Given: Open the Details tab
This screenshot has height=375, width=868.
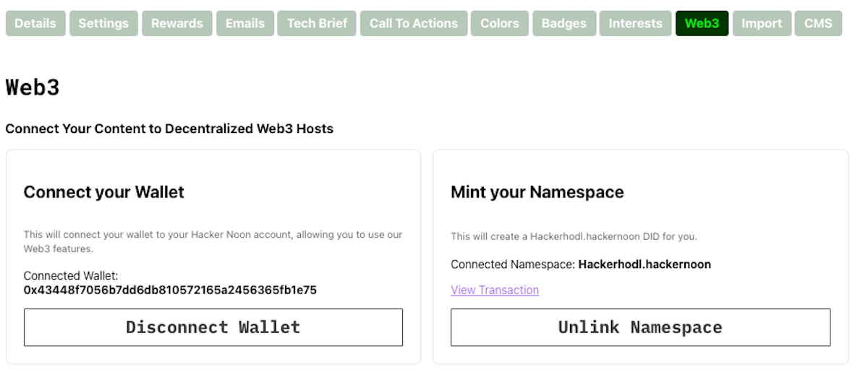Looking at the screenshot, I should tap(35, 23).
